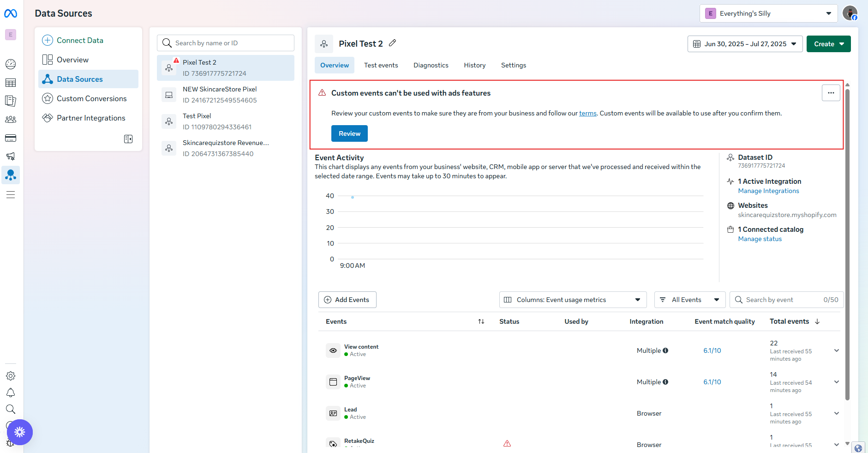The image size is (868, 453).
Task: Open the settings gear icon in left rail
Action: click(x=11, y=376)
